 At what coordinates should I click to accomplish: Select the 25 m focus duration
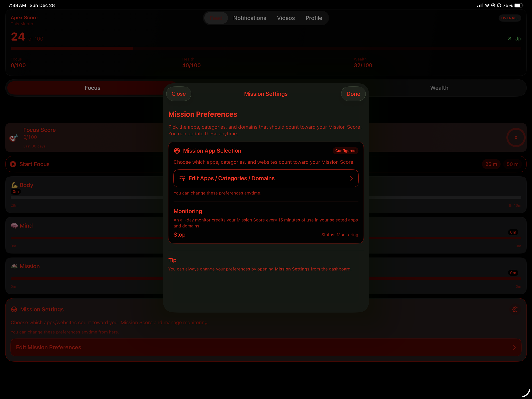[491, 164]
